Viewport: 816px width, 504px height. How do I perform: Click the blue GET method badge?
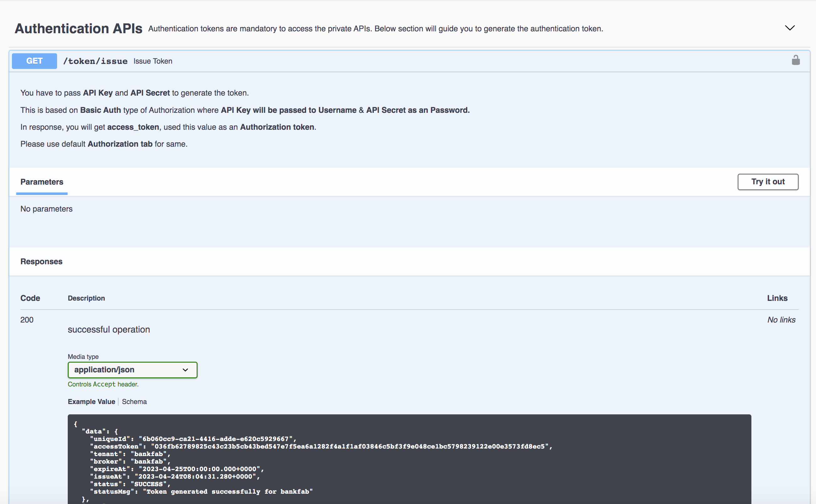click(x=34, y=61)
